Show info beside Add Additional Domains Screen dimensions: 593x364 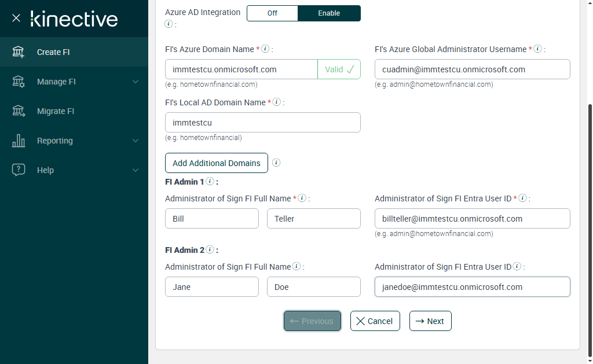pyautogui.click(x=276, y=163)
